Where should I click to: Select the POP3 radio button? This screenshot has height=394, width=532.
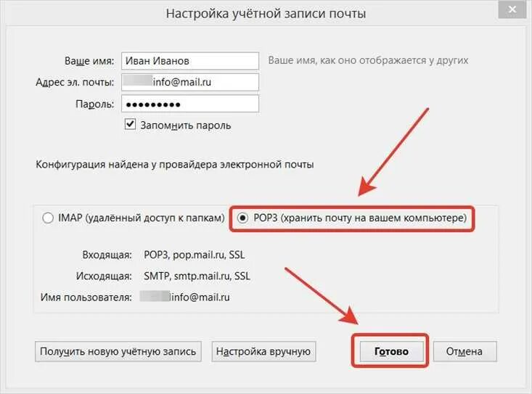point(242,218)
